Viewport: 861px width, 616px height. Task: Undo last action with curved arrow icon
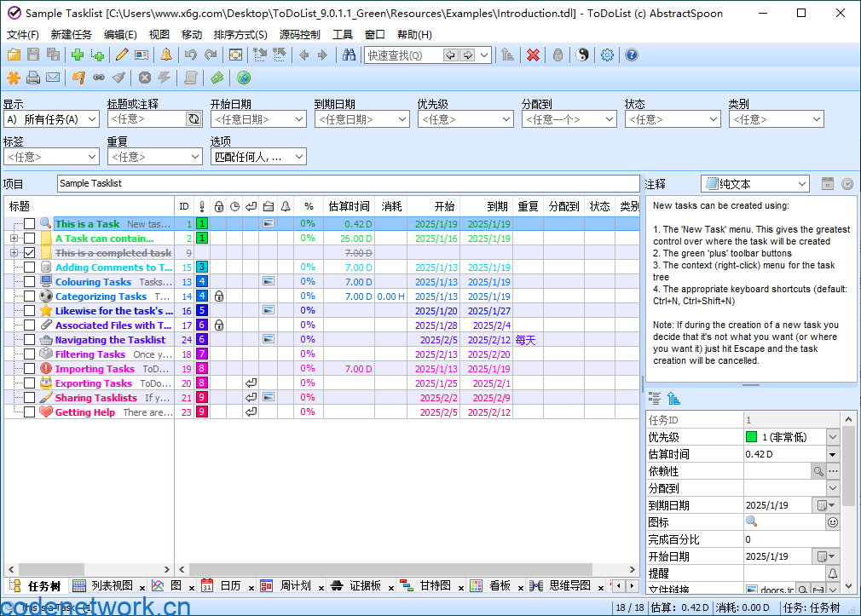tap(191, 55)
